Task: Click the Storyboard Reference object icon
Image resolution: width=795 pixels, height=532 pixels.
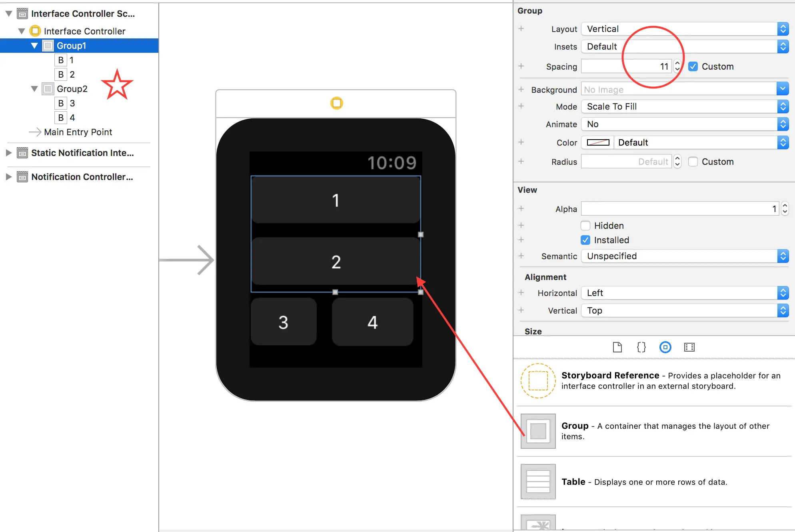Action: tap(538, 381)
